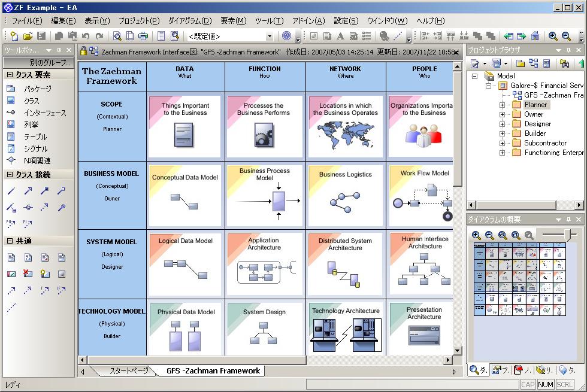This screenshot has width=587, height=392.
Task: Open the ダイアグラム(D) menu
Action: point(190,21)
